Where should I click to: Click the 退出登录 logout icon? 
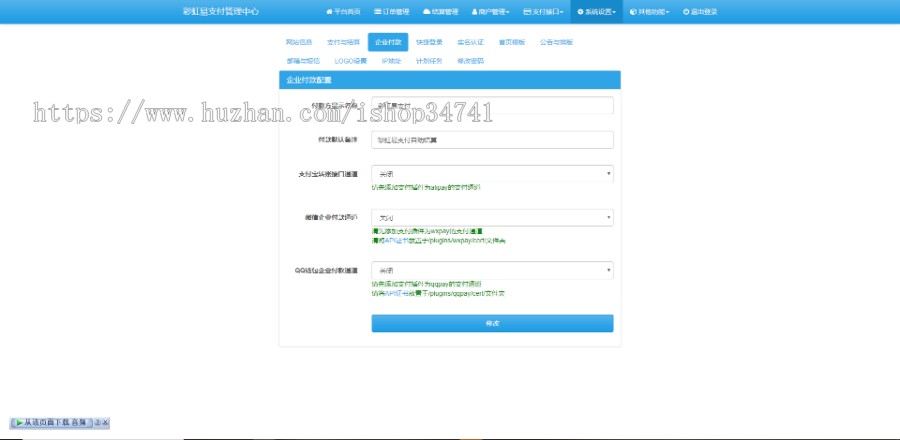click(x=684, y=12)
